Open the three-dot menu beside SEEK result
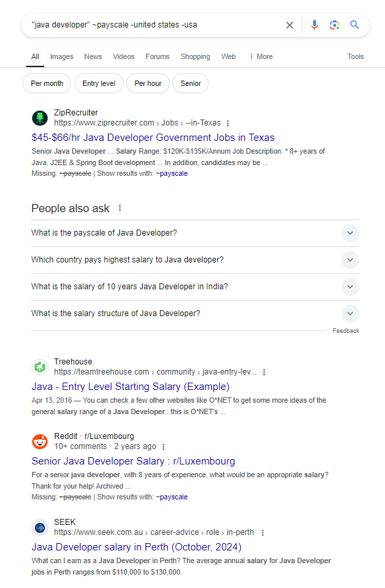 tap(262, 532)
